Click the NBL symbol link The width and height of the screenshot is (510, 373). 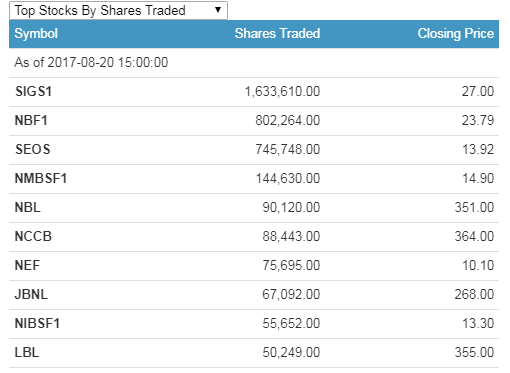(x=28, y=207)
